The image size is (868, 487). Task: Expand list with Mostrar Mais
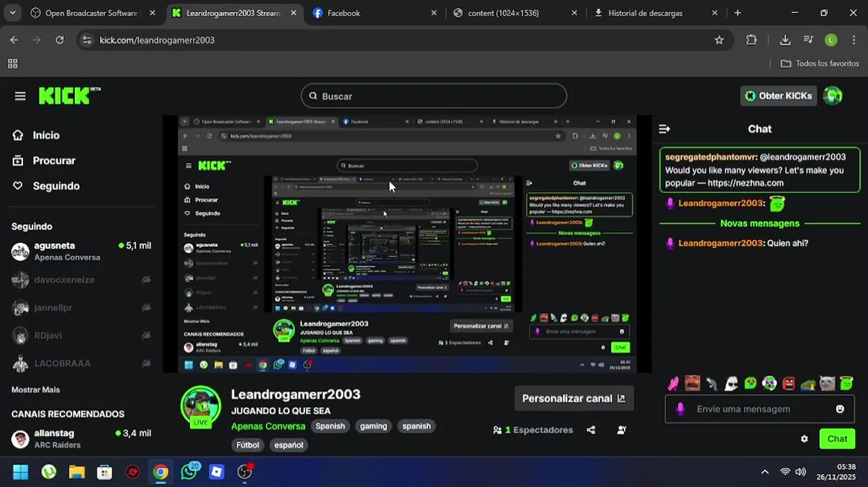[x=36, y=390]
